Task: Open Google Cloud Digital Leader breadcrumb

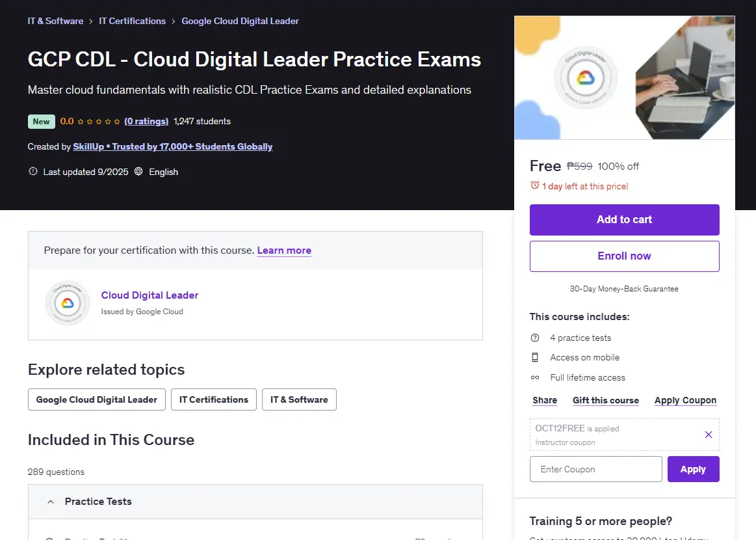Action: click(x=240, y=21)
